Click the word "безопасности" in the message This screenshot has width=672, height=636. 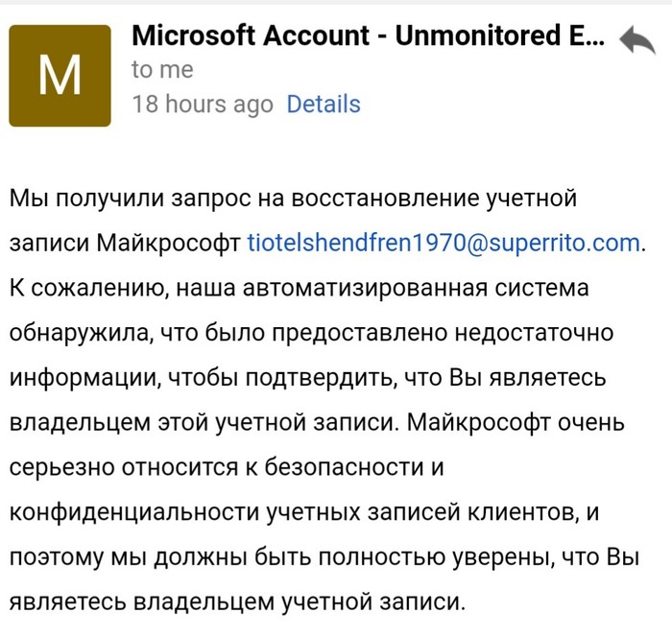(x=341, y=465)
